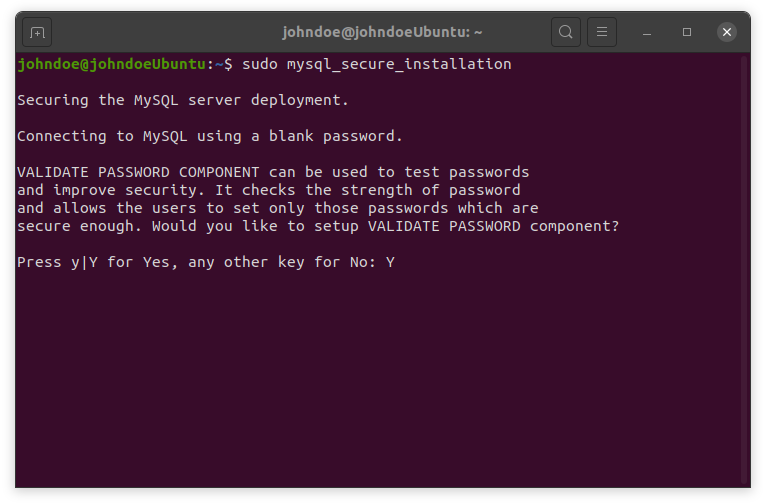763x503 pixels.
Task: Click the mysql_secure_installation command text
Action: (x=399, y=65)
